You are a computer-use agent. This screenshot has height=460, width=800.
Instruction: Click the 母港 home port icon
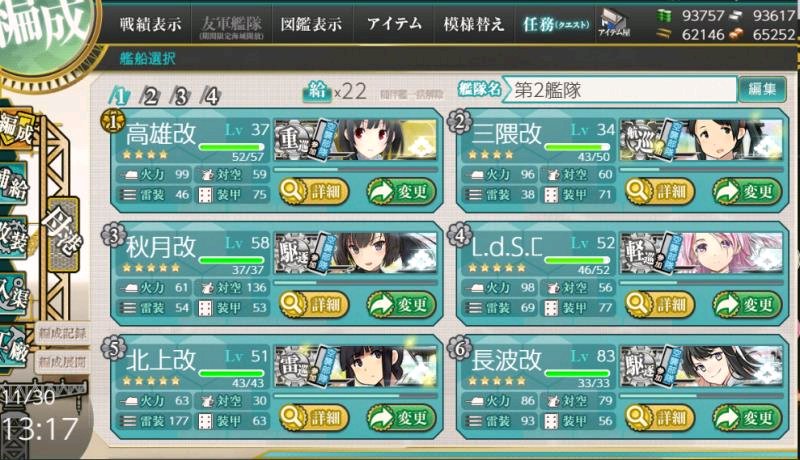tap(62, 234)
